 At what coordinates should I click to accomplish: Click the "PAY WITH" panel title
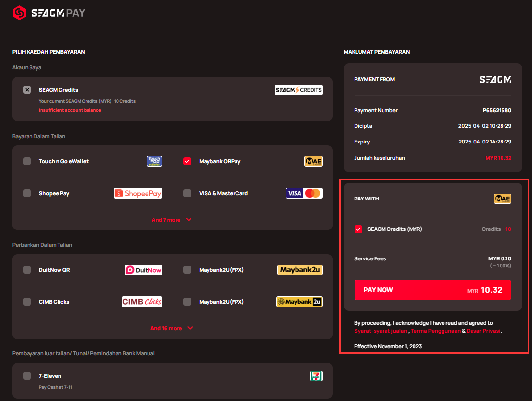click(x=366, y=199)
